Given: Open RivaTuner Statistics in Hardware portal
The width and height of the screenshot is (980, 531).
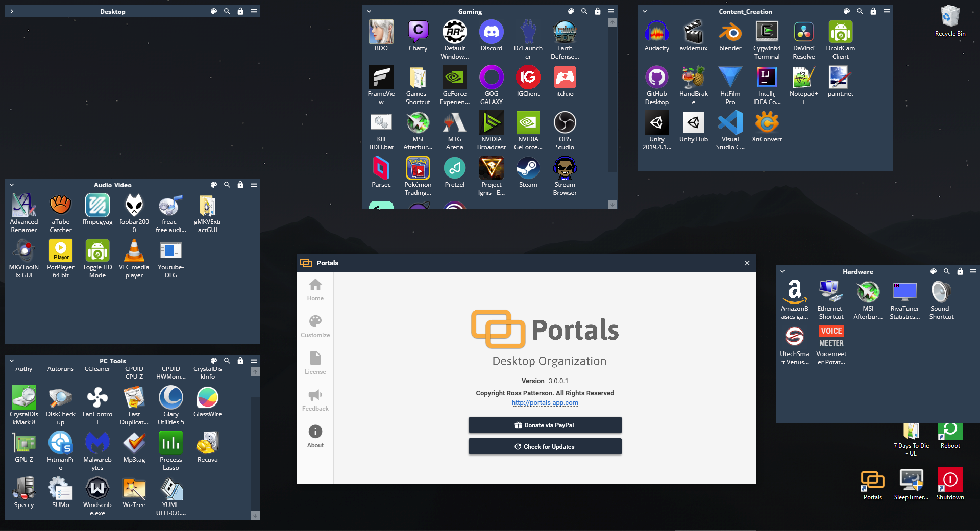Looking at the screenshot, I should point(904,300).
